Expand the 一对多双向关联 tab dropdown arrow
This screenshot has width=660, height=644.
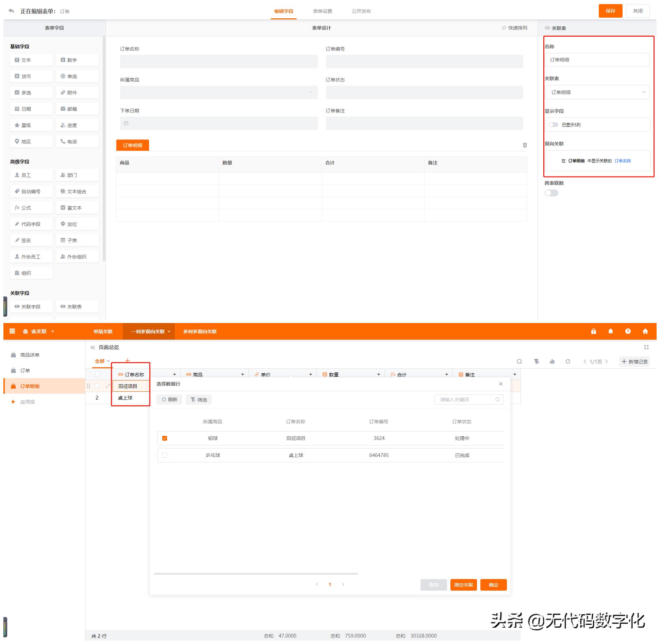(x=169, y=332)
